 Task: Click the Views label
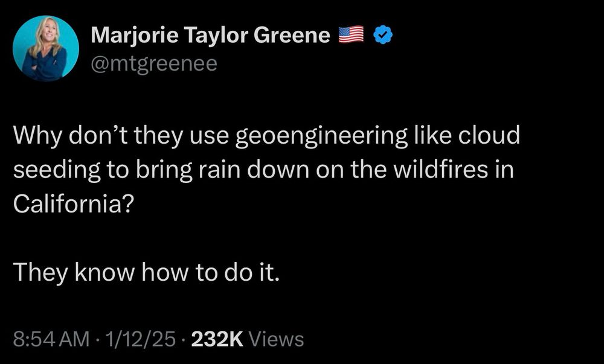[x=276, y=339]
